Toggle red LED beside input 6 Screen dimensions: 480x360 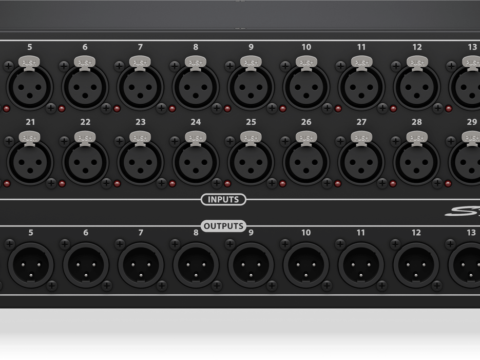tap(61, 109)
